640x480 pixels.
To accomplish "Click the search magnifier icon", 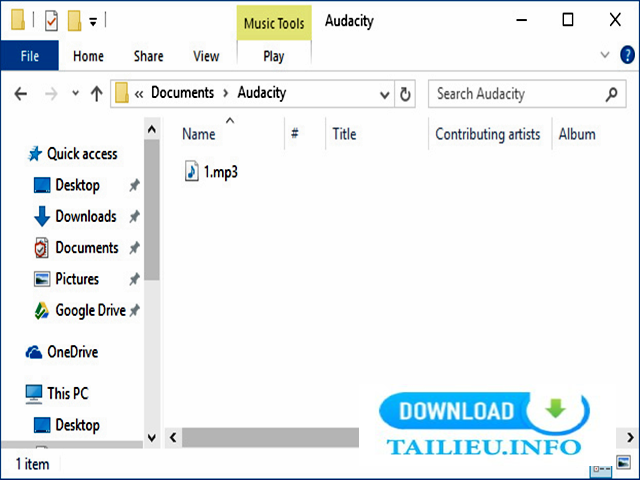I will tap(611, 94).
